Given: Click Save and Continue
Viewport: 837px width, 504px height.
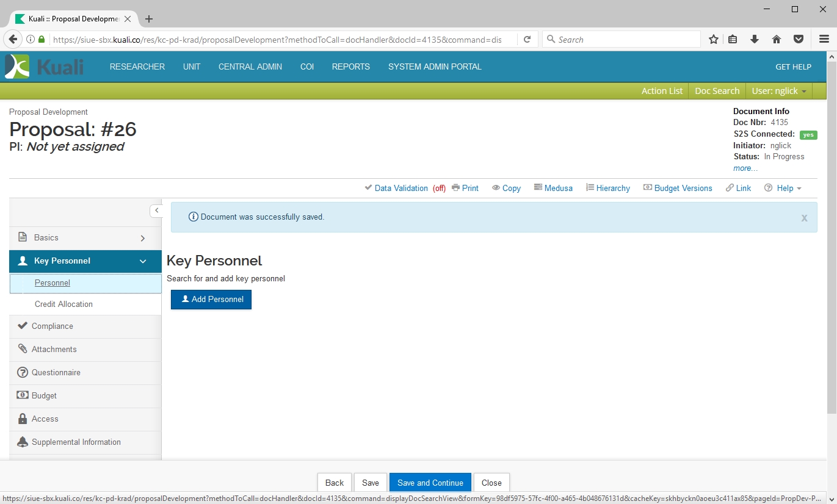Looking at the screenshot, I should (430, 483).
